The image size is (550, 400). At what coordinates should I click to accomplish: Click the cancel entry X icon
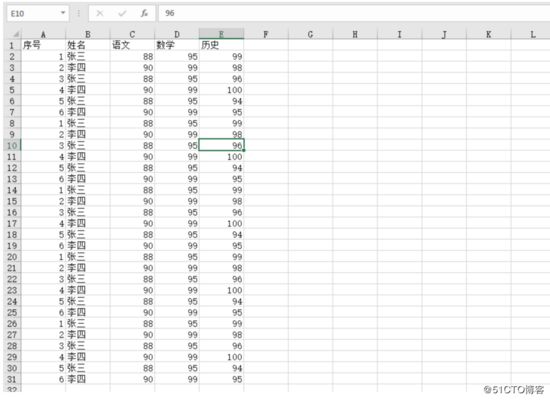(x=100, y=13)
